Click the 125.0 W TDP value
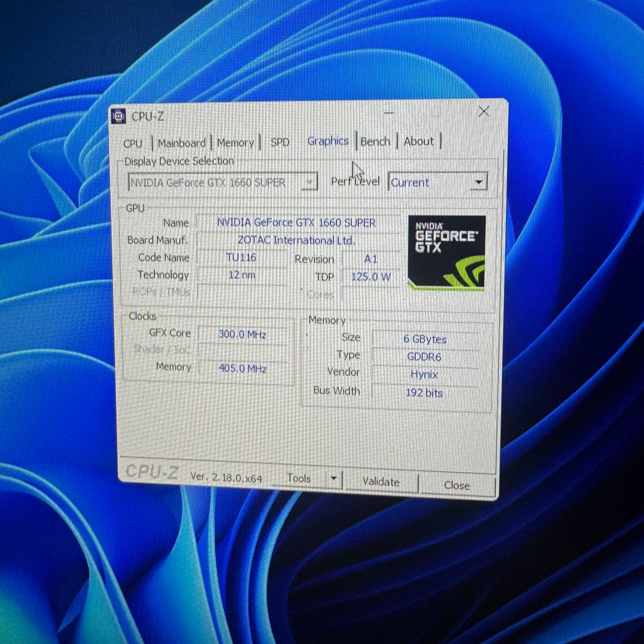 (371, 277)
